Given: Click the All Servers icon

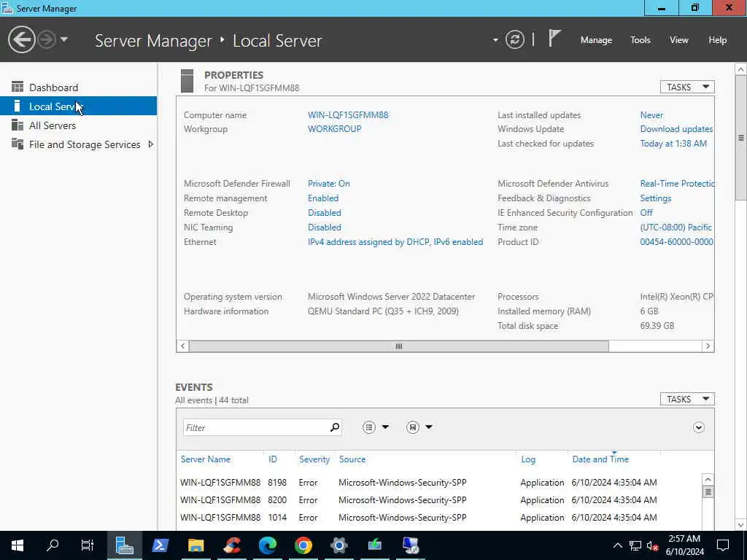Looking at the screenshot, I should click(x=18, y=125).
